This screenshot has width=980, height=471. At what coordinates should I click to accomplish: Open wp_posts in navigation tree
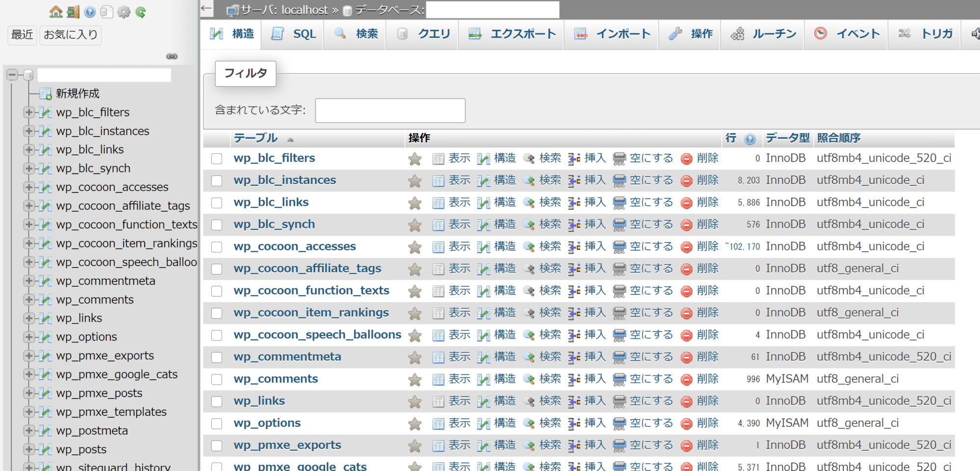(x=81, y=449)
